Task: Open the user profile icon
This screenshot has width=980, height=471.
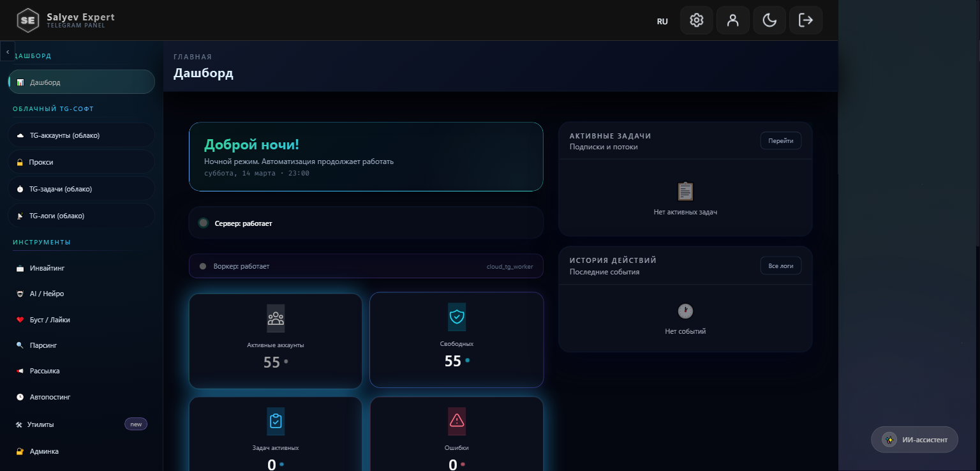Action: (733, 20)
